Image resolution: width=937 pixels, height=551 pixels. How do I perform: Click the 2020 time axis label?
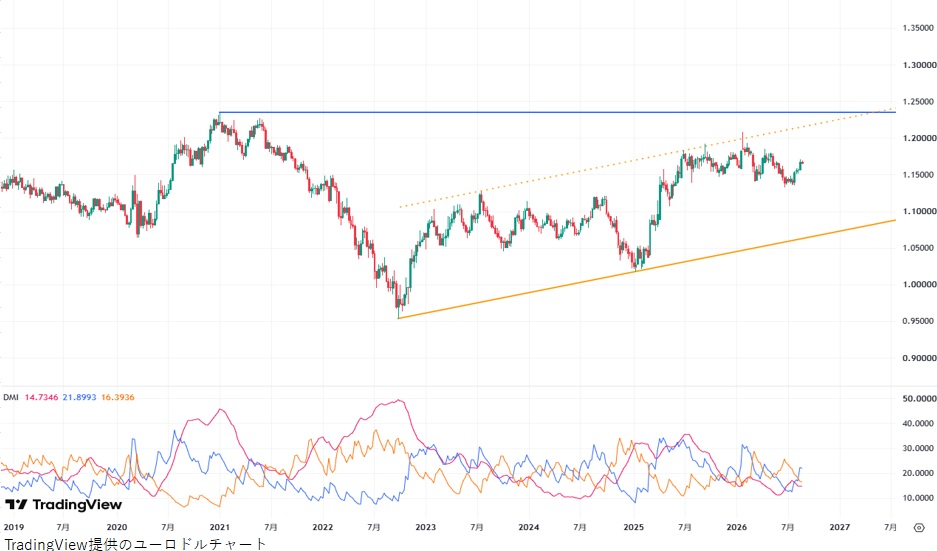point(117,527)
